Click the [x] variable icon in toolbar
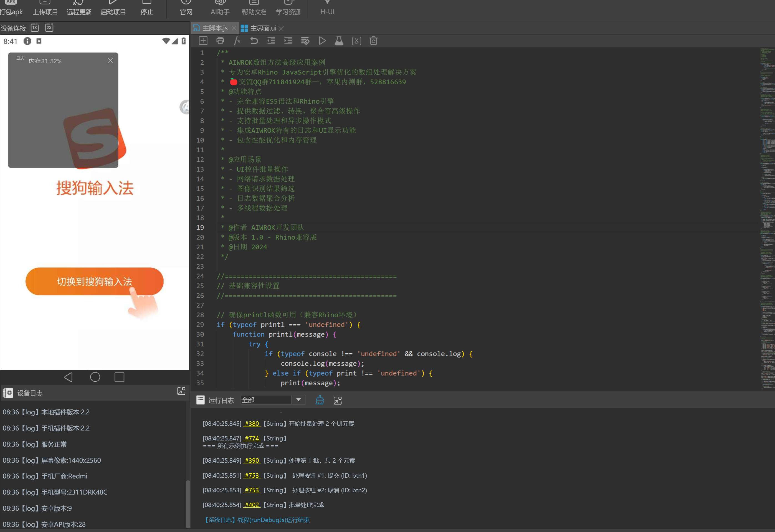 coord(356,41)
